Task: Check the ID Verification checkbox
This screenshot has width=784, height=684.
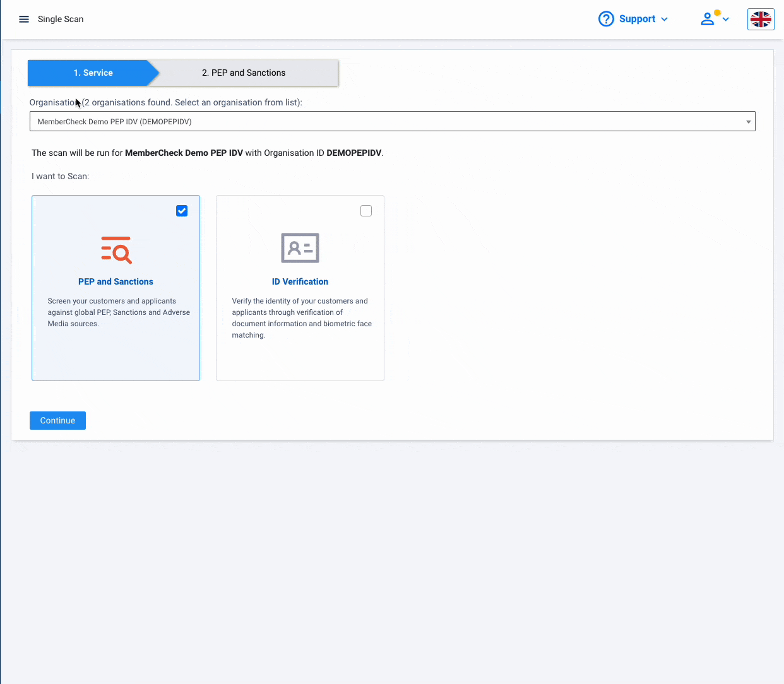Action: point(366,211)
